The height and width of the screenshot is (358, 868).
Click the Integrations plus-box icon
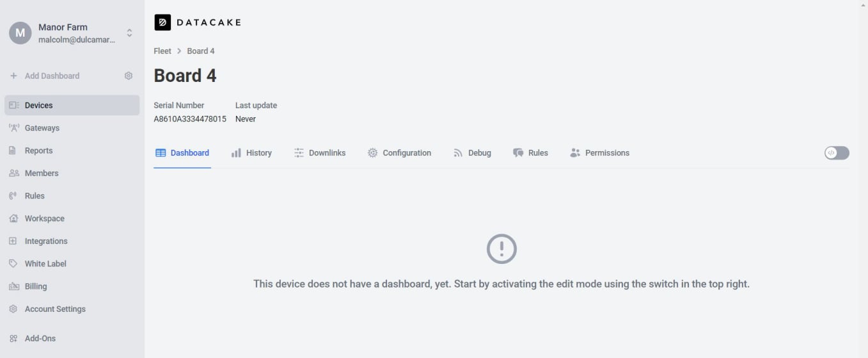13,241
